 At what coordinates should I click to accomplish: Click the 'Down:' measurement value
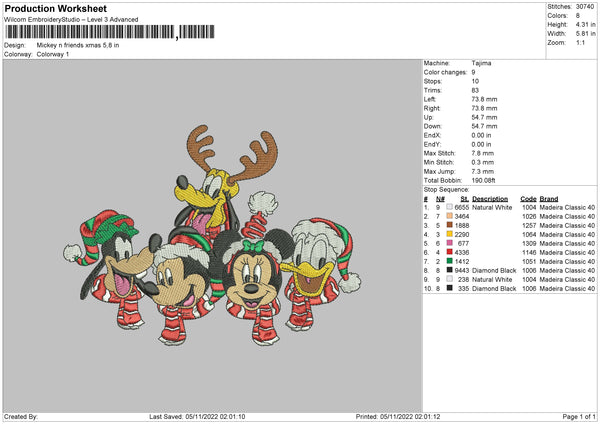click(484, 126)
